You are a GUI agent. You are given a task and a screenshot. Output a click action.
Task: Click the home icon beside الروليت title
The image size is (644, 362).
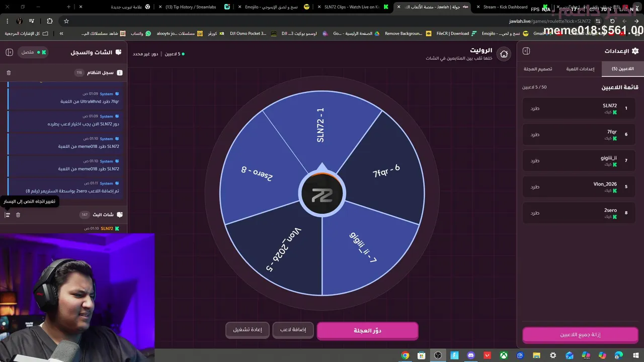point(504,54)
